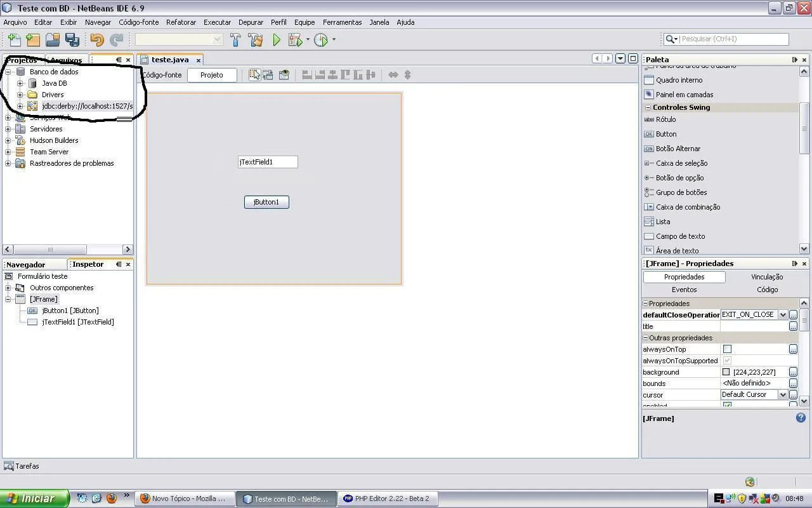Click the New Project toolbar icon
Screen dimensions: 812x508
(x=33, y=40)
